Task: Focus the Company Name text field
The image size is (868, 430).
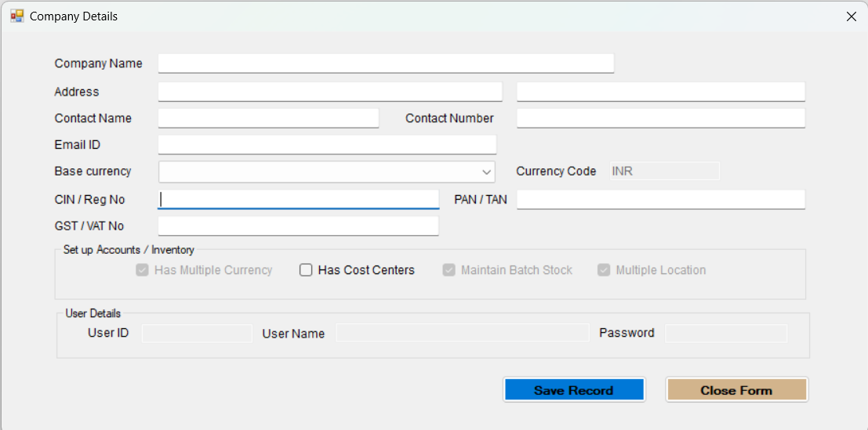Action: pos(386,63)
